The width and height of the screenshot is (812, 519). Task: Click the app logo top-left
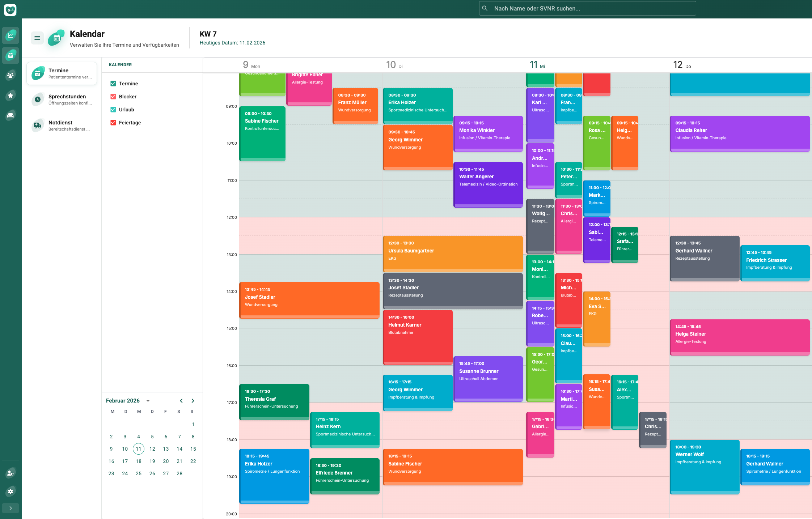(x=10, y=10)
